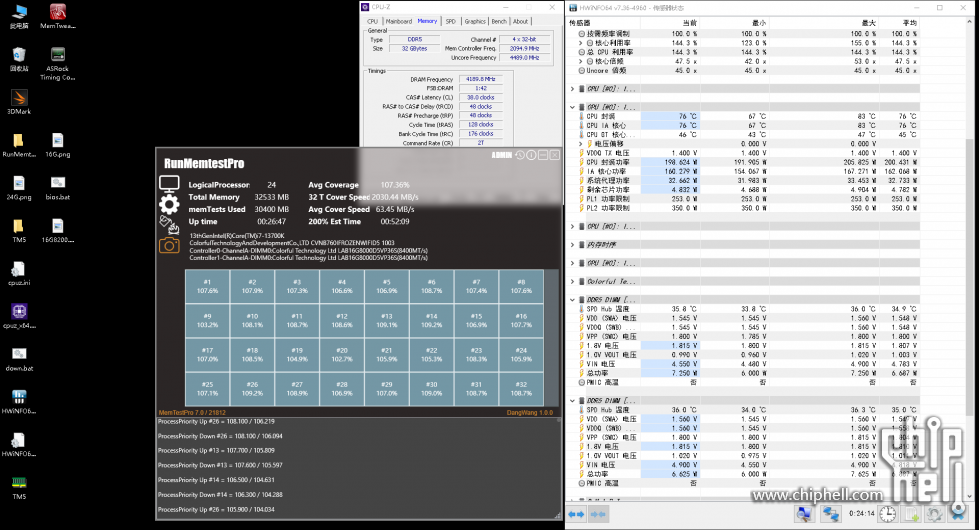This screenshot has height=530, width=979.
Task: Open the MemTweakIt desktop icon
Action: click(57, 17)
